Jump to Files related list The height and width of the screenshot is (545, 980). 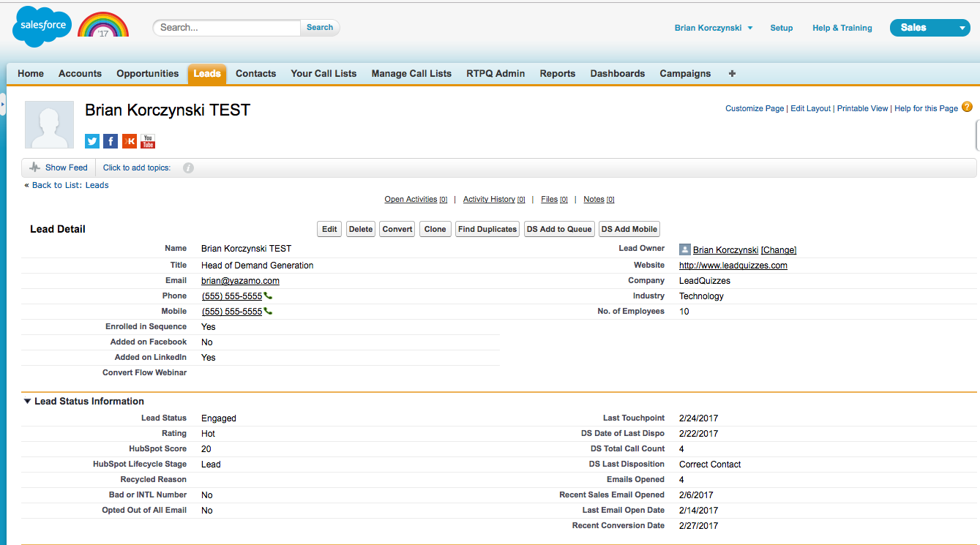554,200
